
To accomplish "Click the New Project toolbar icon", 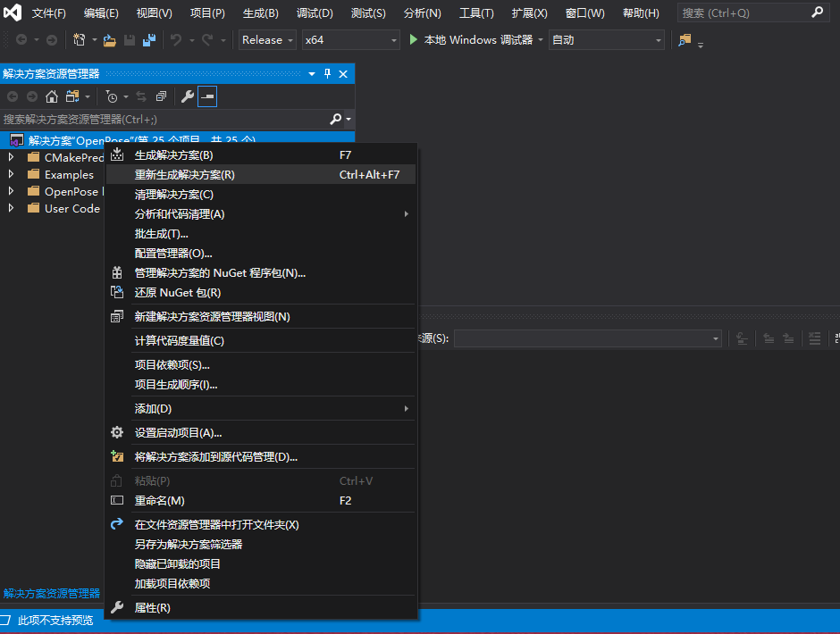I will (79, 40).
